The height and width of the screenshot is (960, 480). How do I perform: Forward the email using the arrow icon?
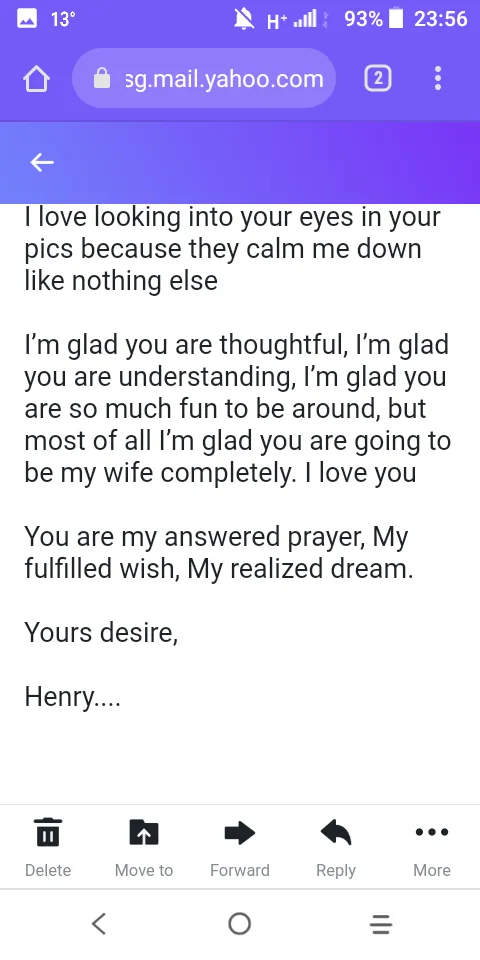tap(239, 832)
